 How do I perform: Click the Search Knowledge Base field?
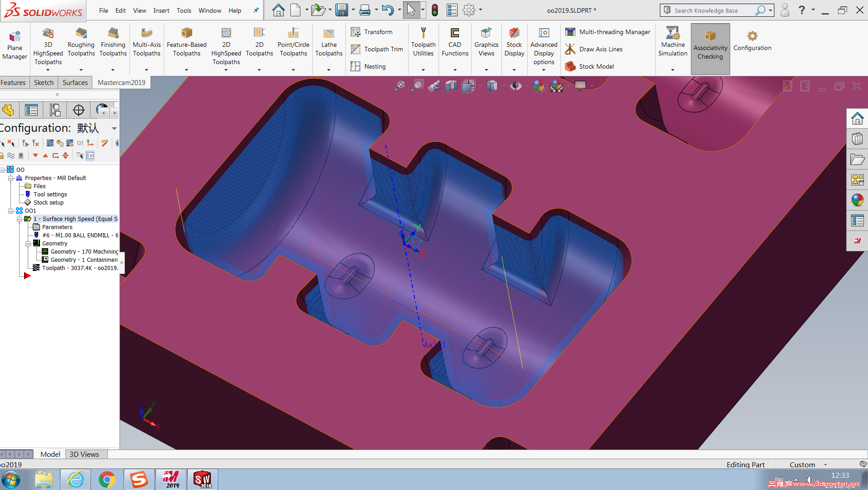pyautogui.click(x=713, y=10)
